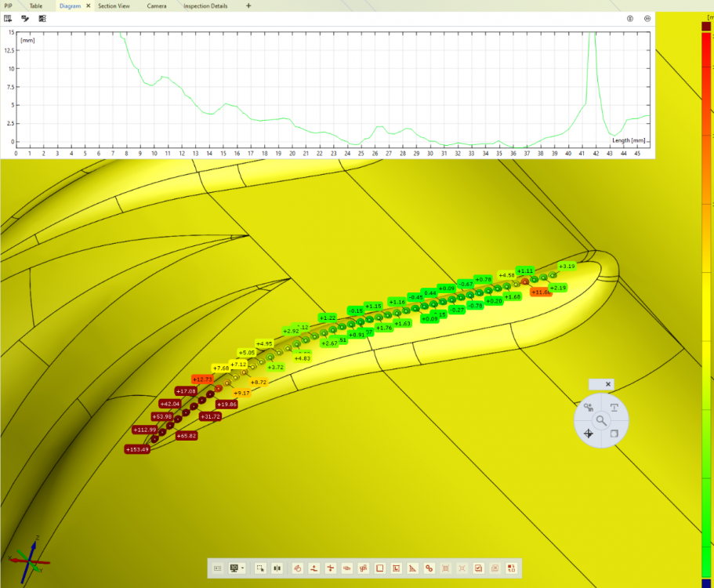714x588 pixels.
Task: Click the checkmark inspection icon in bottom toolbar
Action: [x=478, y=568]
